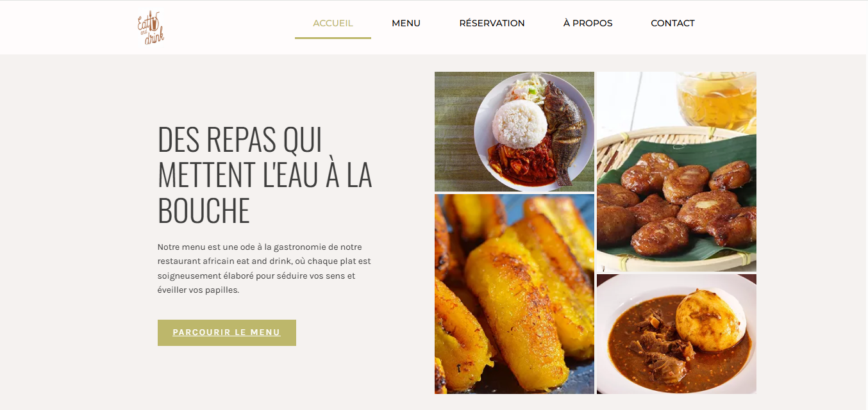Go to the Accueil tab
This screenshot has height=410, width=868.
pos(333,23)
